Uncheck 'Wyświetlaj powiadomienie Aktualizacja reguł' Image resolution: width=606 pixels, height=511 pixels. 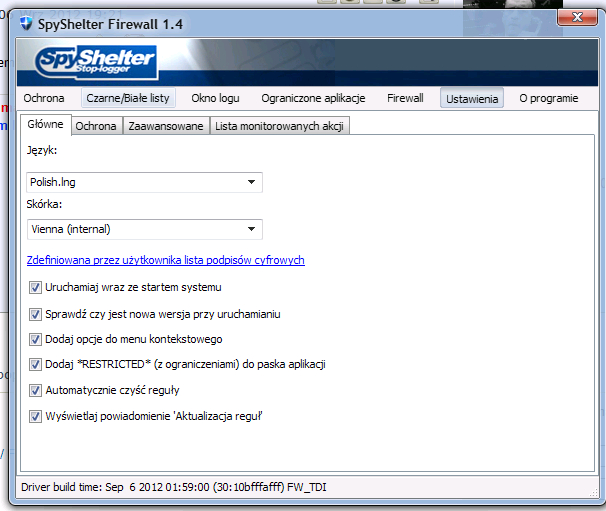click(36, 416)
